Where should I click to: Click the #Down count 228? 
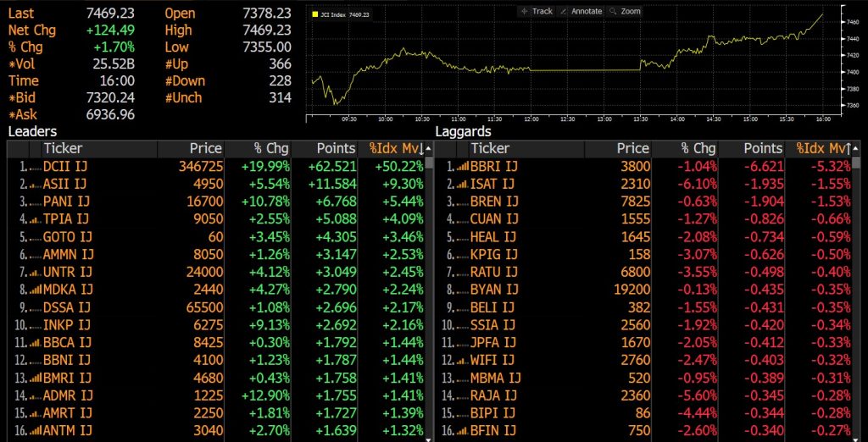tap(280, 81)
